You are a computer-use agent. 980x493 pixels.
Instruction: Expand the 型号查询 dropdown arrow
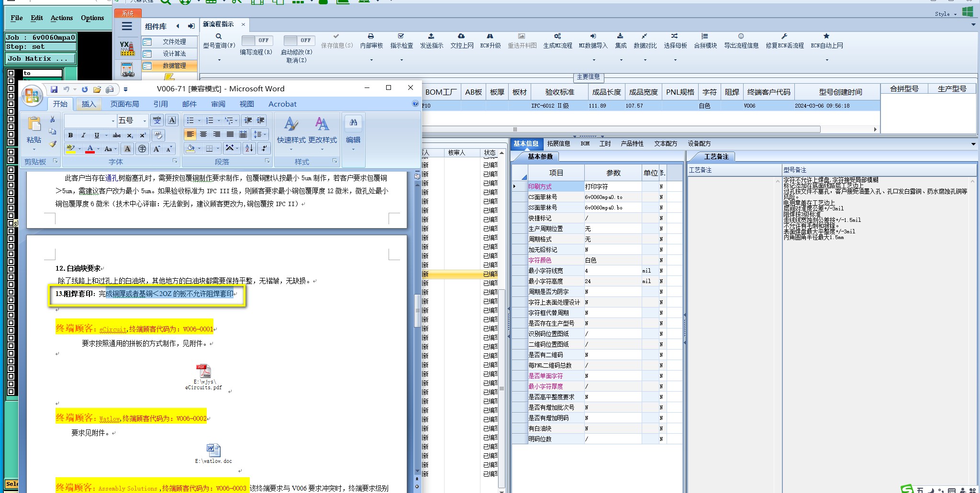tap(219, 60)
